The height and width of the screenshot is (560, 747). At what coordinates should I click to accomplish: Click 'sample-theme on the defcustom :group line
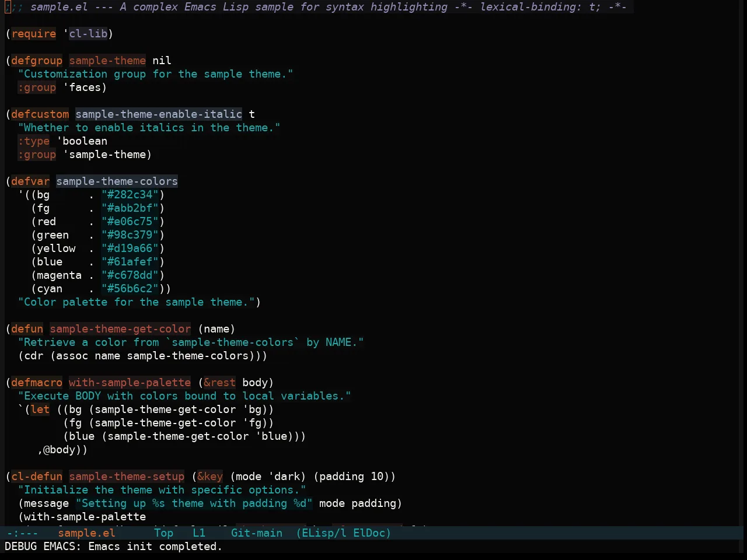click(x=104, y=155)
